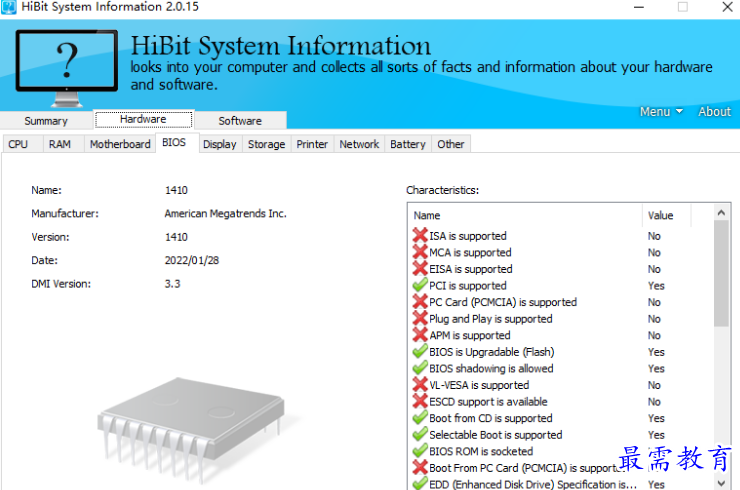Click the Yes value for BIOS shadowing
Screen dimensions: 740x490
(x=656, y=368)
